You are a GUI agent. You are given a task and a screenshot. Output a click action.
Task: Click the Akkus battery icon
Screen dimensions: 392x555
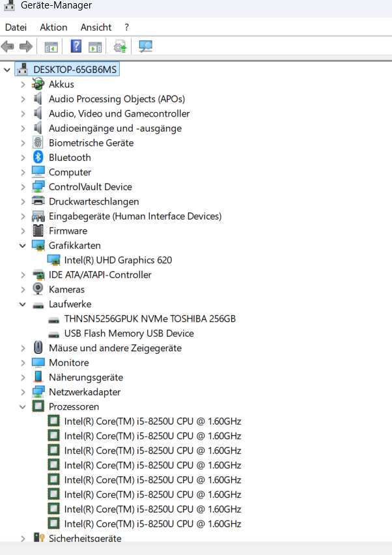38,84
